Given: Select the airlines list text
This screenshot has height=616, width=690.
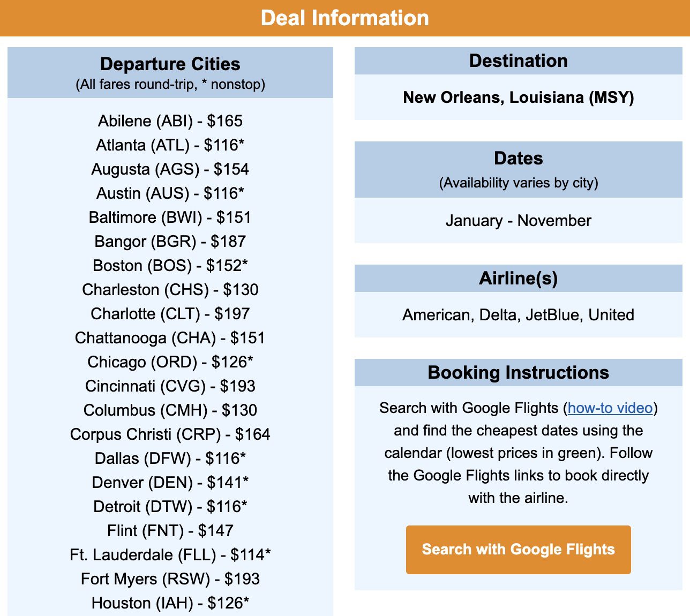Looking at the screenshot, I should point(518,315).
